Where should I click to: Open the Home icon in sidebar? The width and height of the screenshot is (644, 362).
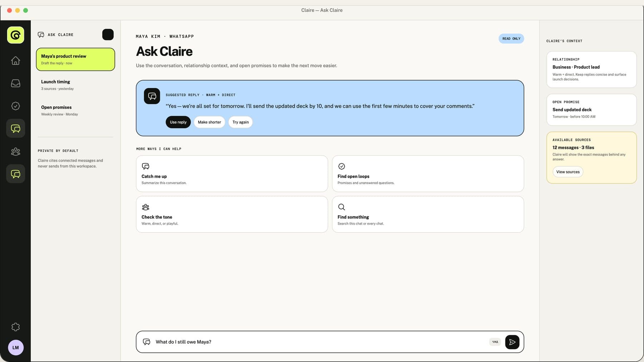[x=15, y=60]
